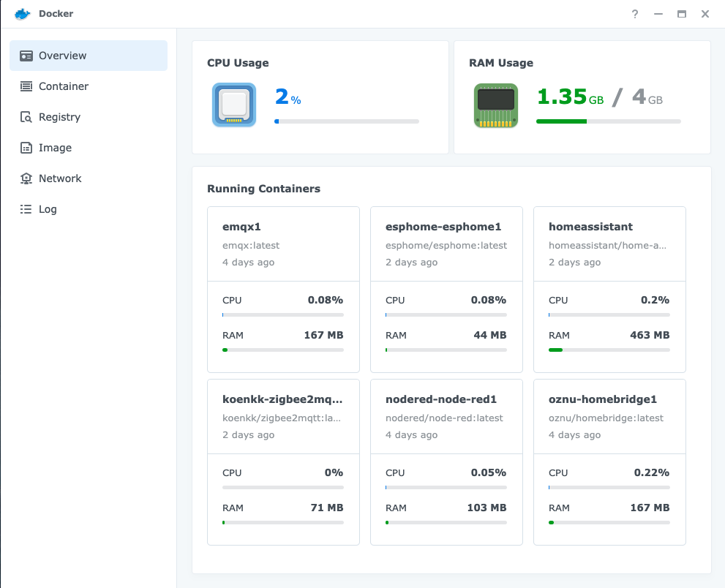
Task: Open the koenkk-zigbee2mq... container name
Action: point(282,399)
